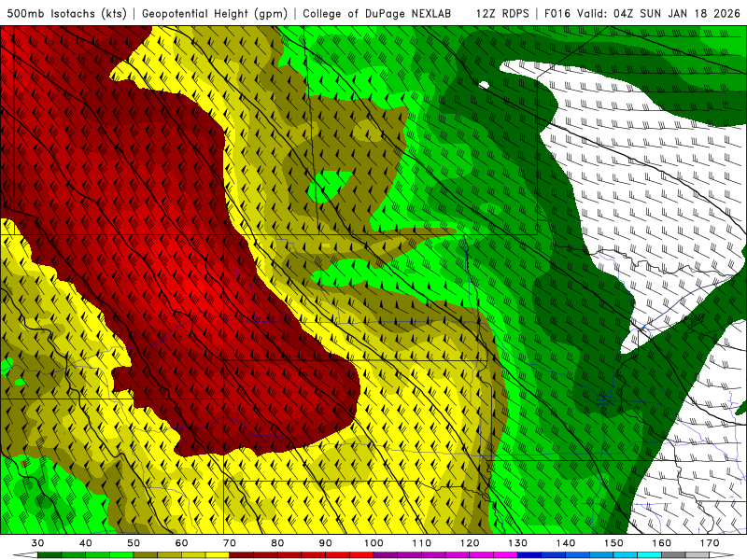Viewport: 747px width, 560px height.
Task: Click the 130 label on color scale
Action: tap(517, 543)
